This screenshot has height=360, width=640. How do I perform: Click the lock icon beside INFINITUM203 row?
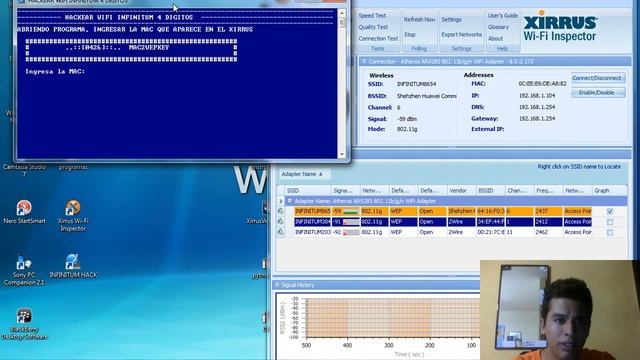pyautogui.click(x=281, y=232)
